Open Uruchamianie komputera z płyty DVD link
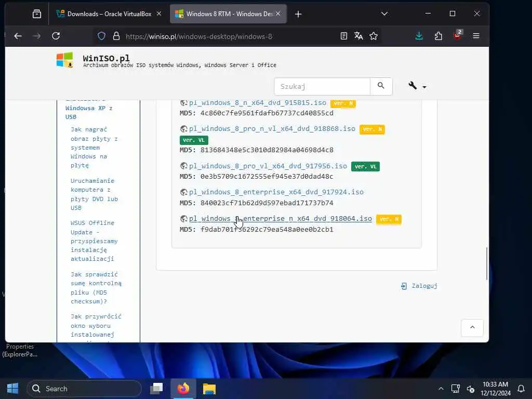532x399 pixels. [x=94, y=194]
